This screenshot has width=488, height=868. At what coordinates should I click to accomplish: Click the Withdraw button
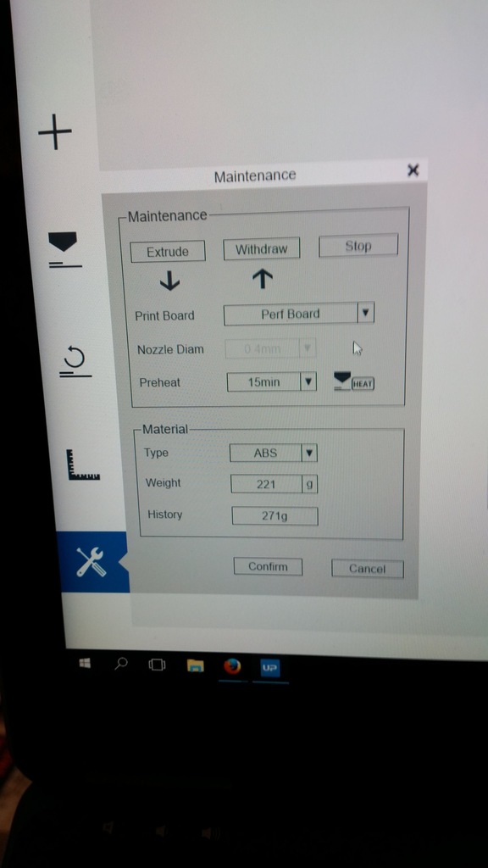(x=262, y=248)
